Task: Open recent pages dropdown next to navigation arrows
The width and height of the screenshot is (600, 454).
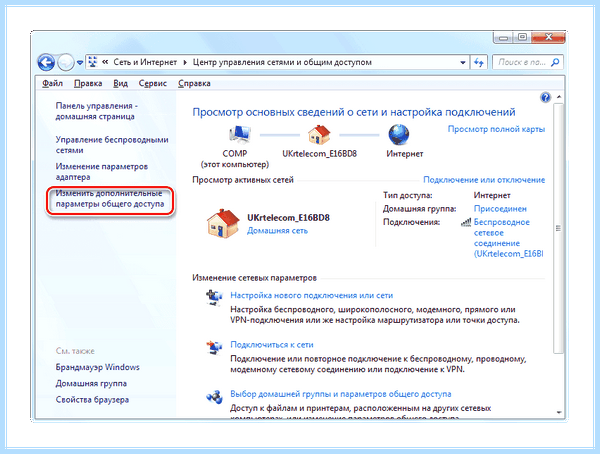Action: 80,62
